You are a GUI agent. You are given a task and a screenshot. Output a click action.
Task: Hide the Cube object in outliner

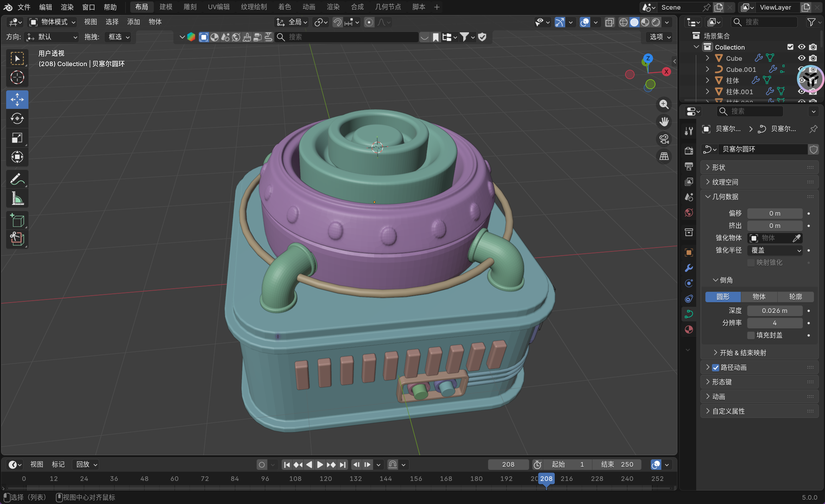(x=802, y=58)
